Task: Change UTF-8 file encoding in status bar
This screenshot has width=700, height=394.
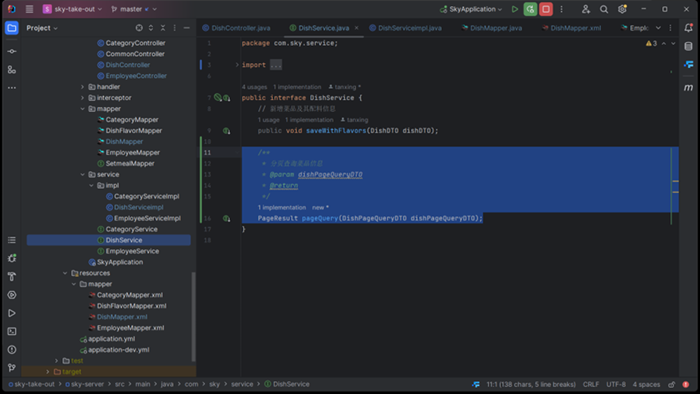Action: [x=616, y=385]
